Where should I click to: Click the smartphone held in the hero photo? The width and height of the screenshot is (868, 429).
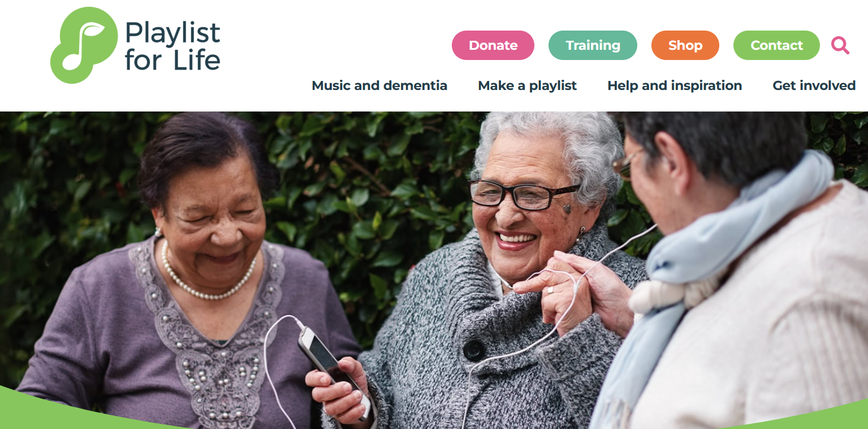[331, 368]
